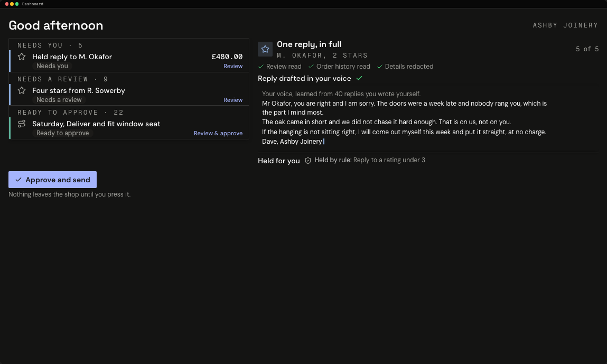The height and width of the screenshot is (364, 607).
Task: Click the Dashboard window title
Action: pyautogui.click(x=33, y=4)
